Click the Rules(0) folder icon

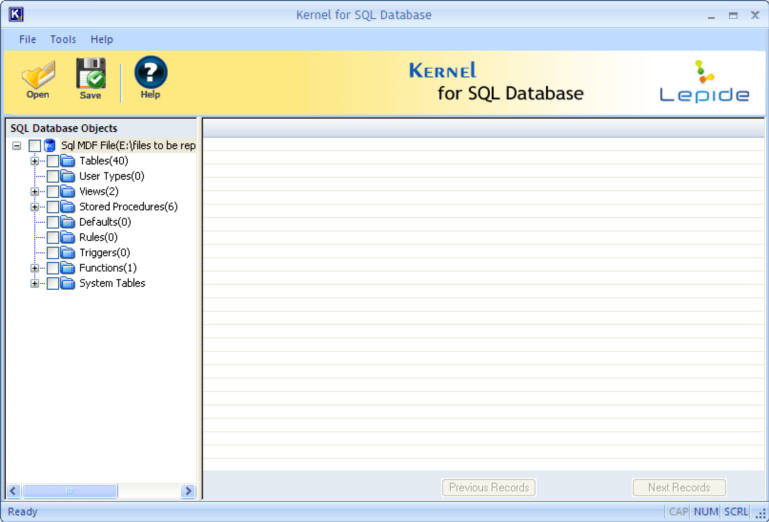click(68, 237)
